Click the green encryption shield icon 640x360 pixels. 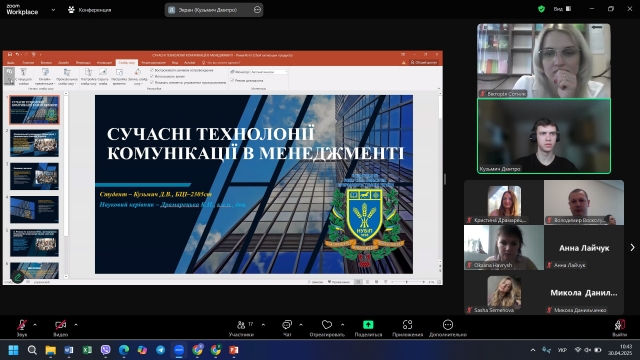click(541, 9)
